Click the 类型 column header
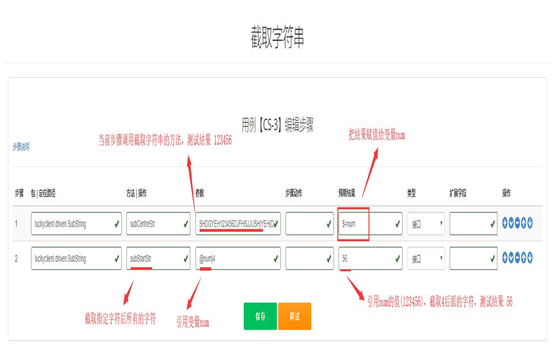 (411, 193)
